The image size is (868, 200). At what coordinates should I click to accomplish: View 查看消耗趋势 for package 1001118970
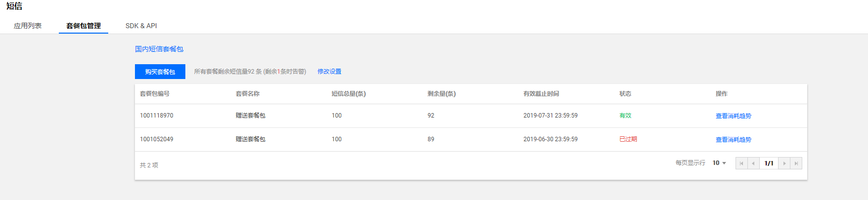(x=734, y=116)
